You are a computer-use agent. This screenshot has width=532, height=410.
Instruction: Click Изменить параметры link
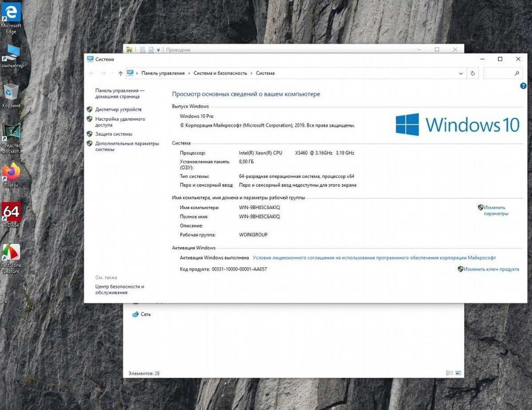[x=496, y=210]
